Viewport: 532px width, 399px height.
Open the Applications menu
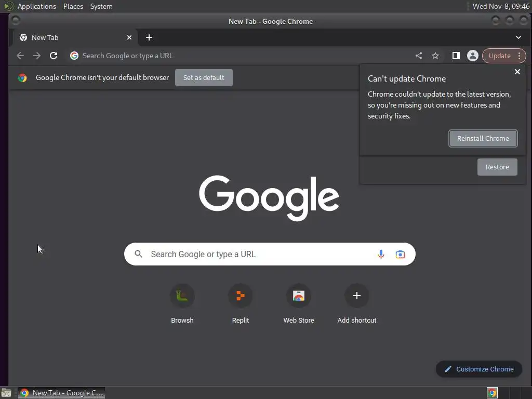pyautogui.click(x=37, y=6)
